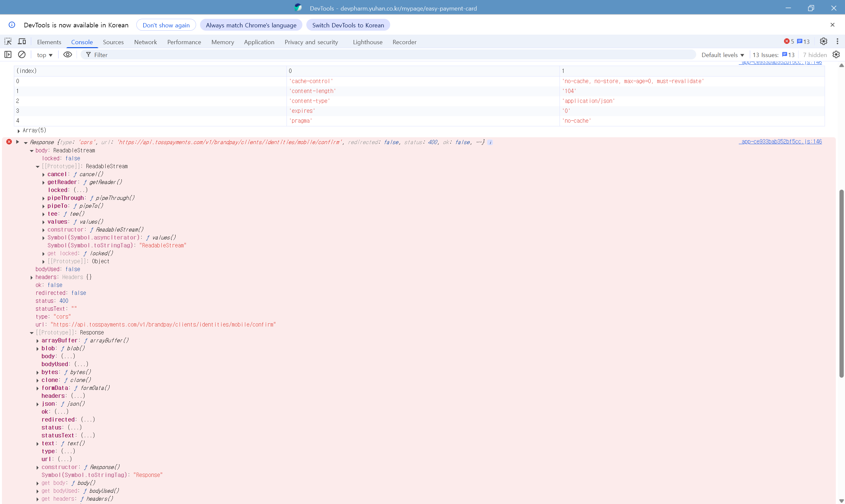Screen dimensions: 845x504
Task: Open the Default levels dropdown
Action: click(x=722, y=55)
